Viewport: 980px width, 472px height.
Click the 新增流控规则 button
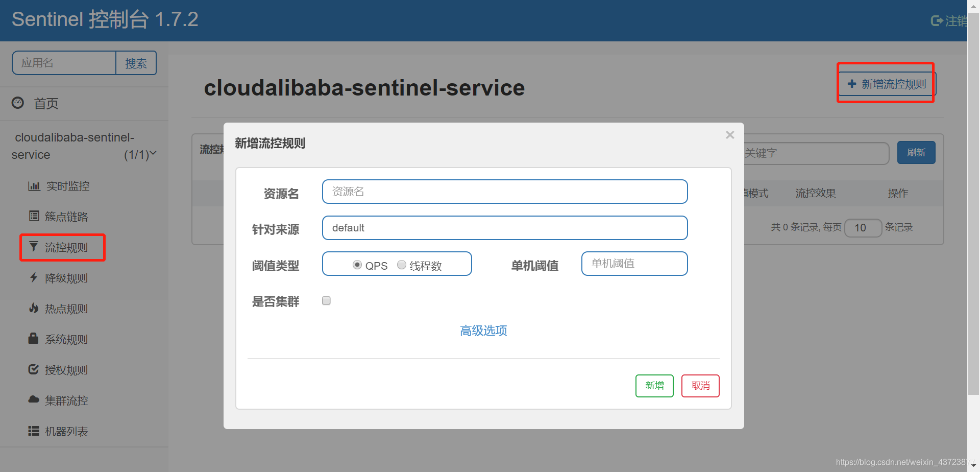[887, 84]
